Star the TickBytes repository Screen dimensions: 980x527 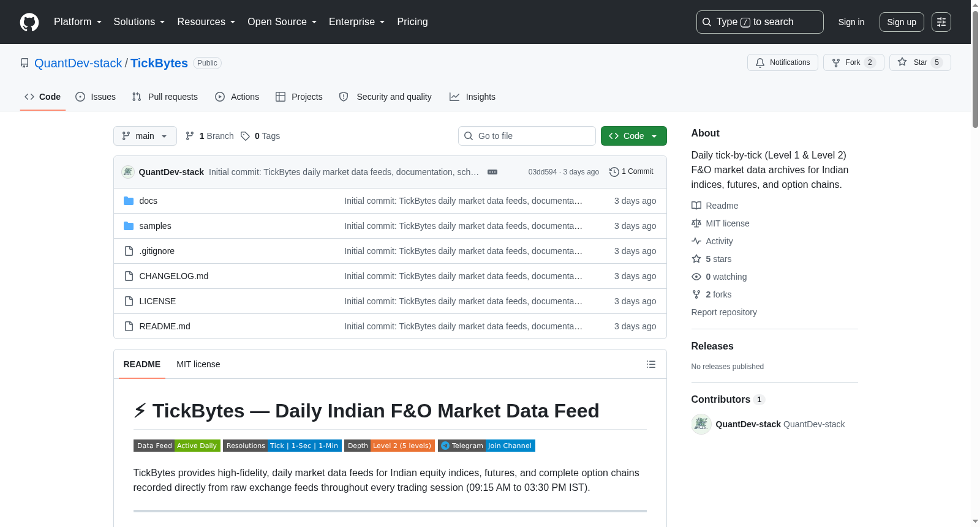(x=920, y=62)
